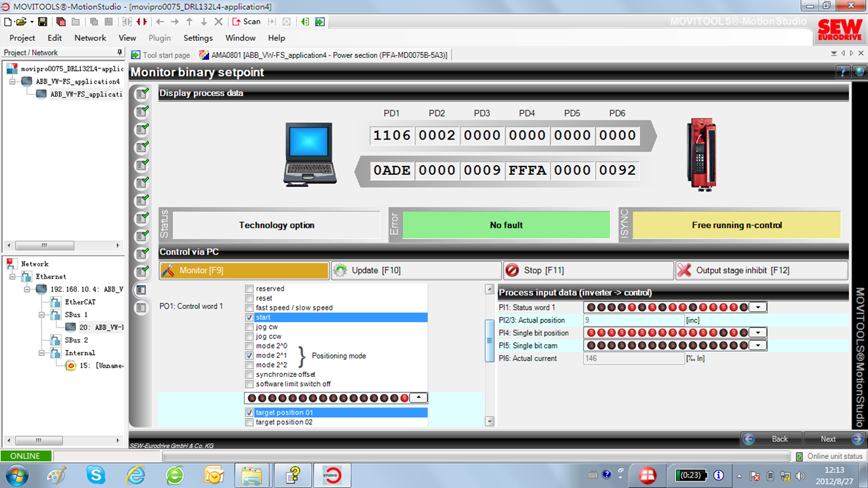Click the PI2/3 Actual position field

(x=633, y=320)
